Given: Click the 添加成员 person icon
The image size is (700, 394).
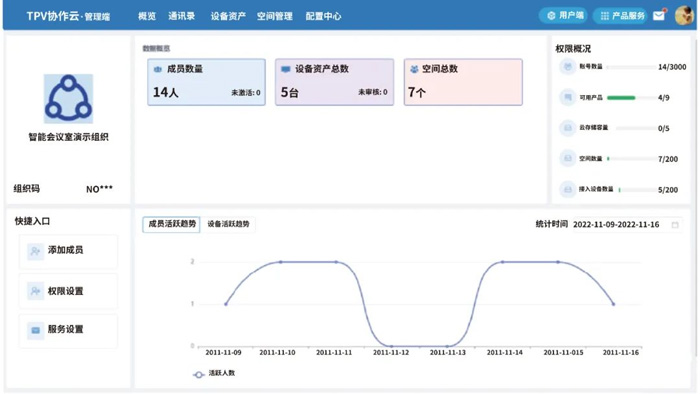Looking at the screenshot, I should point(35,251).
